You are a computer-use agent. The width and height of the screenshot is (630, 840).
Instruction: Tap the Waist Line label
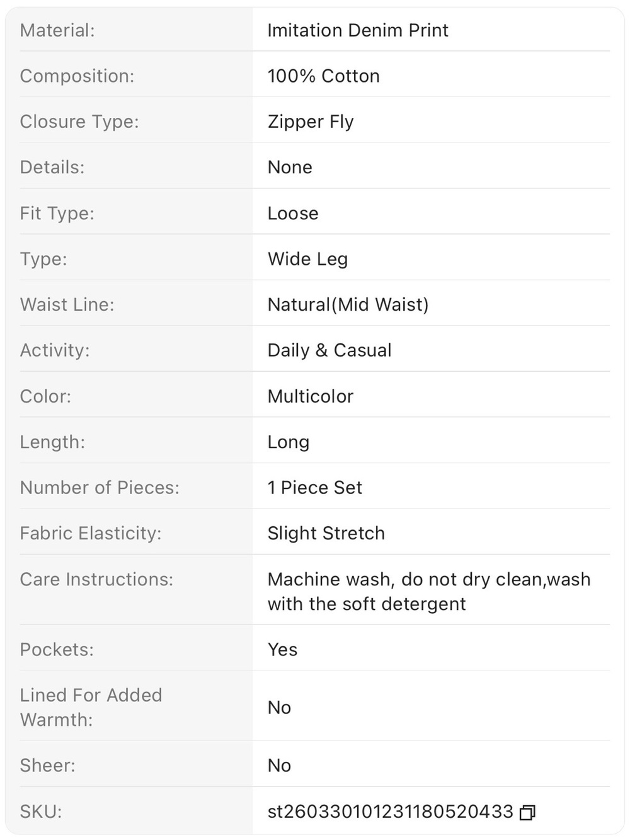[x=67, y=305]
